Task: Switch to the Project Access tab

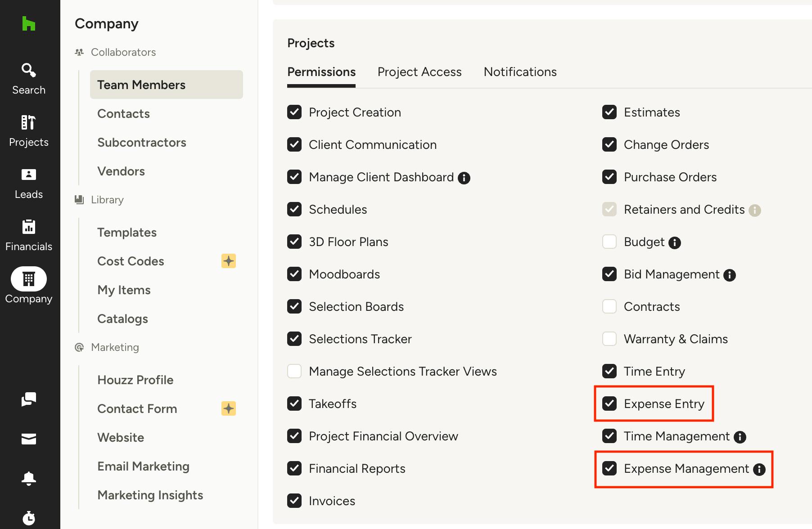Action: [x=420, y=72]
